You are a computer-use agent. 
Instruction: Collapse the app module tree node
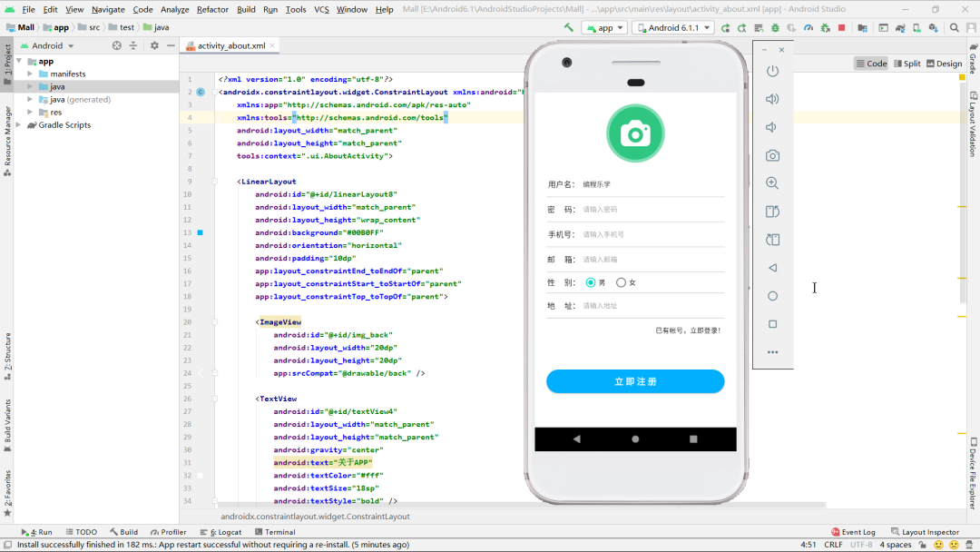[x=19, y=61]
